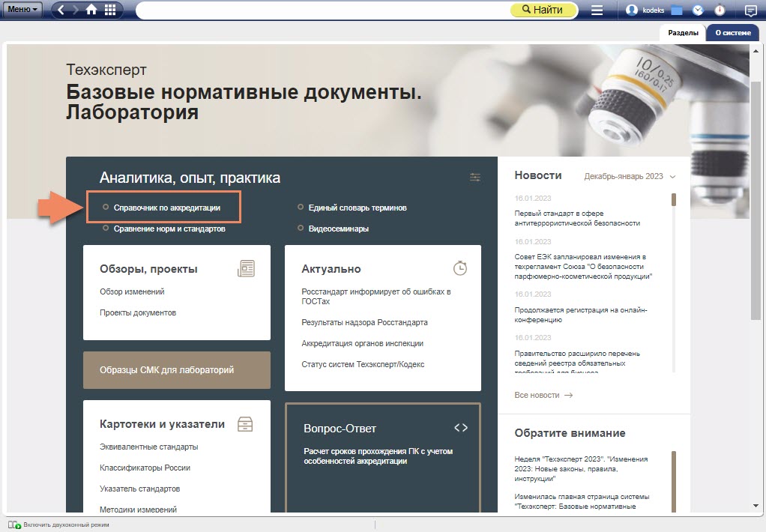
Task: Click the Картотеки и указатели drawer icon
Action: [x=245, y=424]
